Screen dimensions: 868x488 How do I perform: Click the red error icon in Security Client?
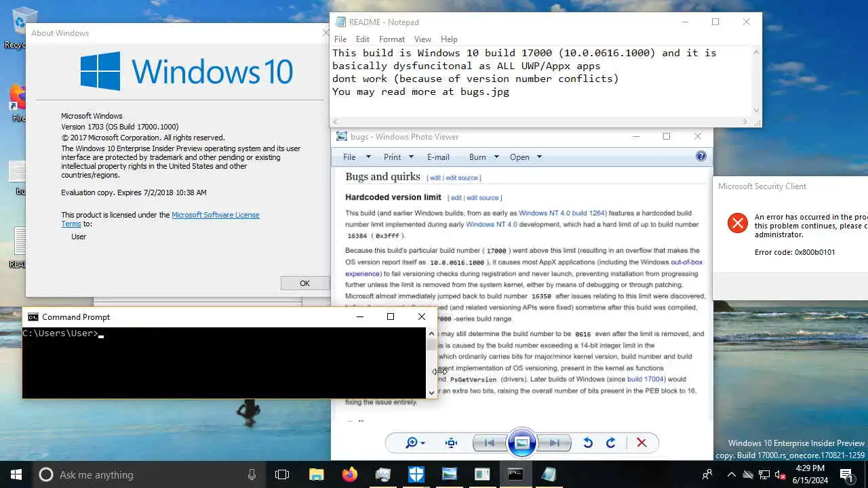pyautogui.click(x=737, y=223)
